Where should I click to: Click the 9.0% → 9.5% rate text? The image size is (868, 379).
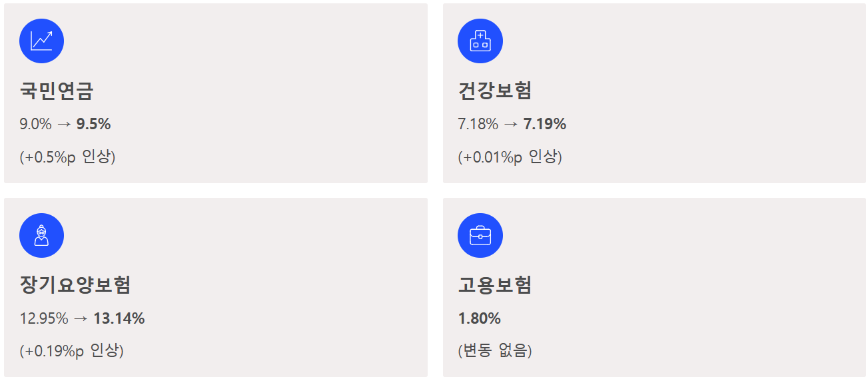click(65, 124)
